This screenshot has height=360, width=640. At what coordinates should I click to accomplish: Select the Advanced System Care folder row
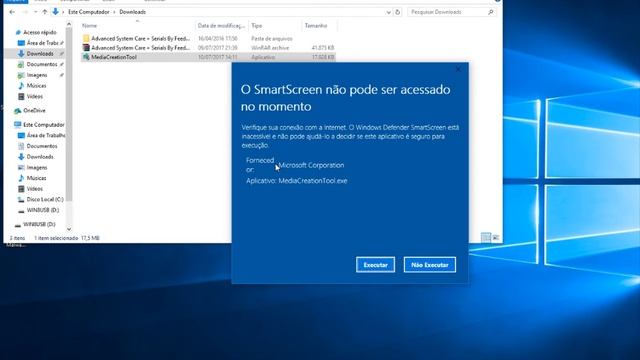208,38
